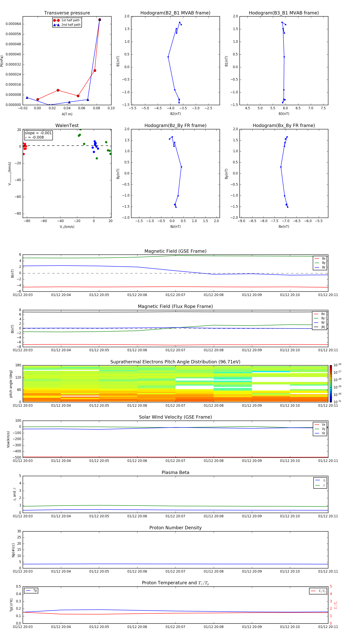This screenshot has width=351, height=644.
Task: Click the 'Np(#/cc)' axis label
Action: click(13, 550)
